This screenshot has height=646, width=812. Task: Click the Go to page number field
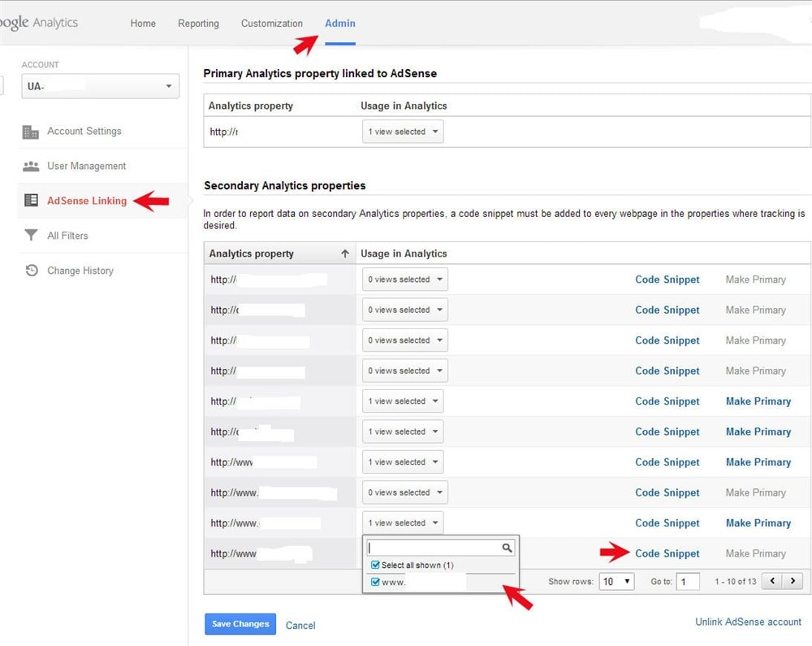pyautogui.click(x=687, y=581)
